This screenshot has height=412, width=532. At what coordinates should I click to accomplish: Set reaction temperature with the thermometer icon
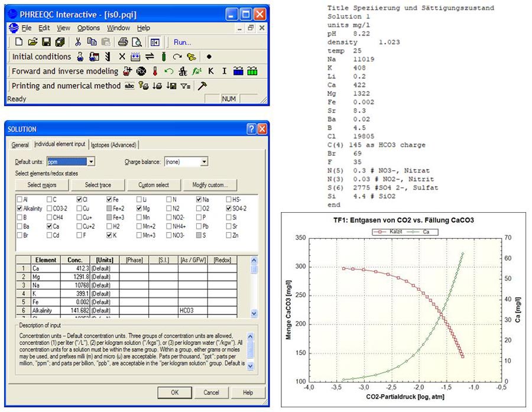click(x=155, y=72)
